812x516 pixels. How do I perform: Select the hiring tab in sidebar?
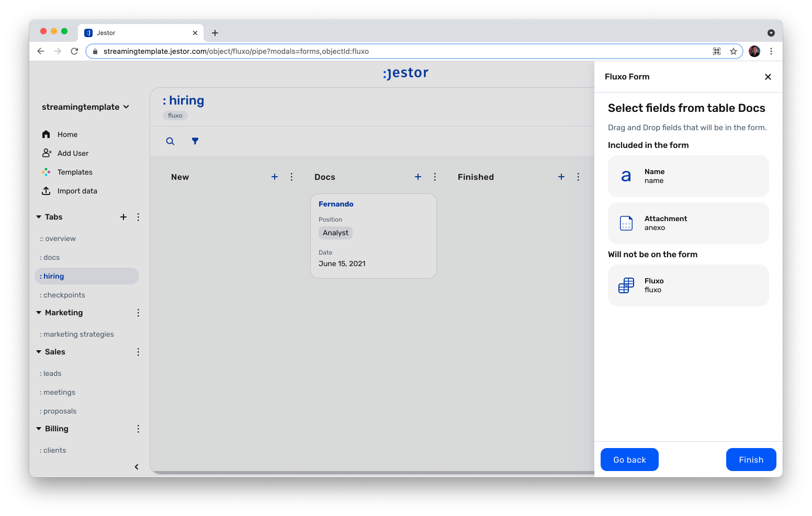(87, 276)
